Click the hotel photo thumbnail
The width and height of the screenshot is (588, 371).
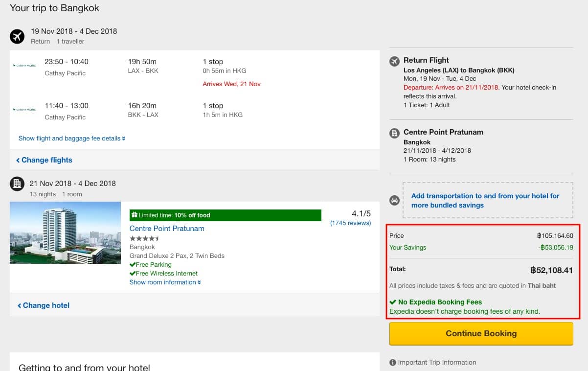click(65, 233)
